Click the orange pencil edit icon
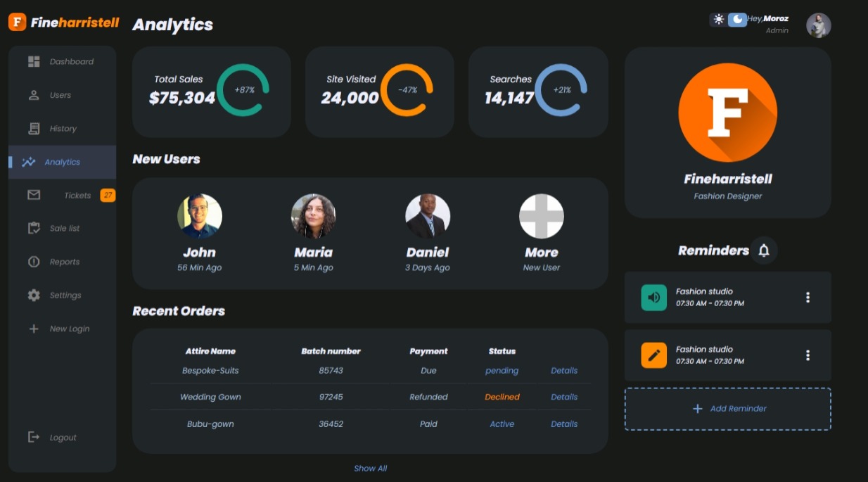This screenshot has width=868, height=482. [654, 355]
